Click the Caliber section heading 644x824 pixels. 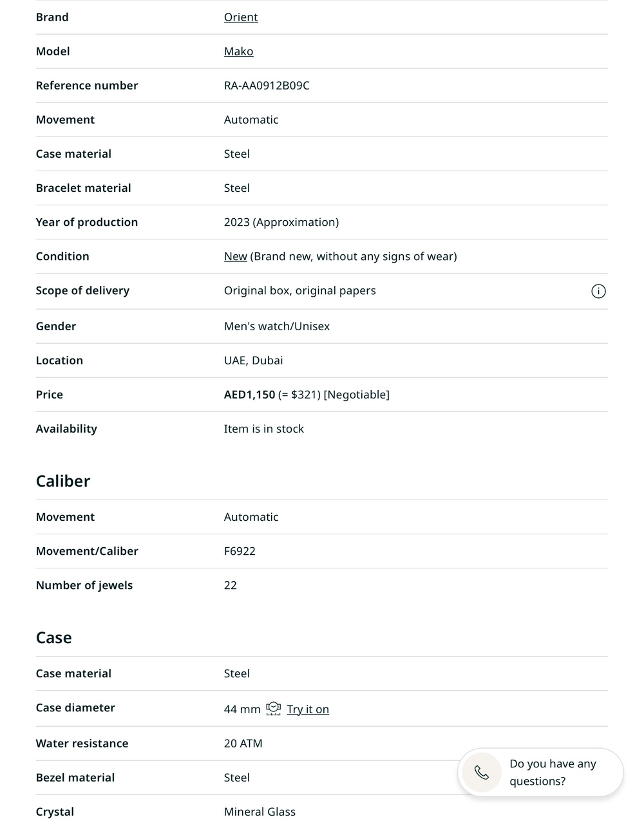[x=63, y=481]
